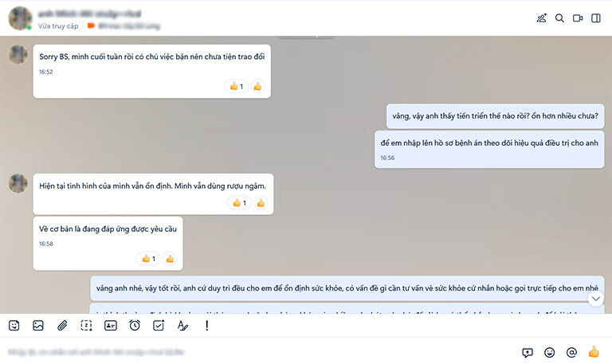Send a contact card from the toolbar
The width and height of the screenshot is (612, 364).
point(111,326)
